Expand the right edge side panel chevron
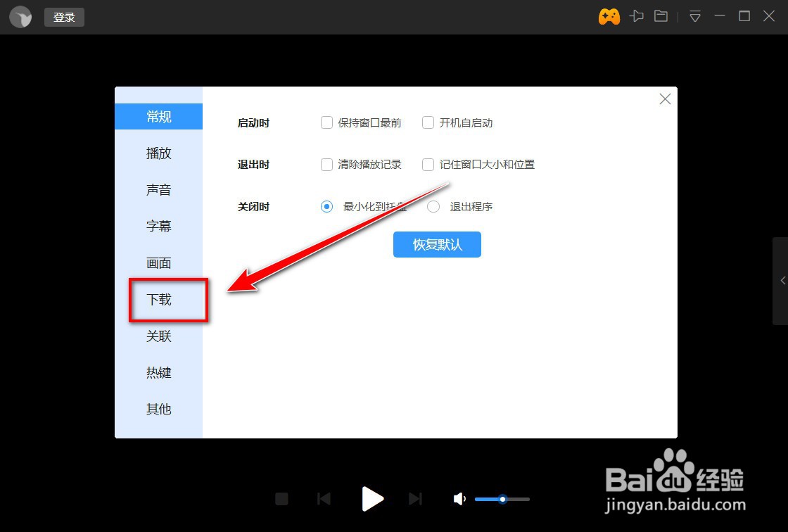This screenshot has height=532, width=788. [782, 281]
